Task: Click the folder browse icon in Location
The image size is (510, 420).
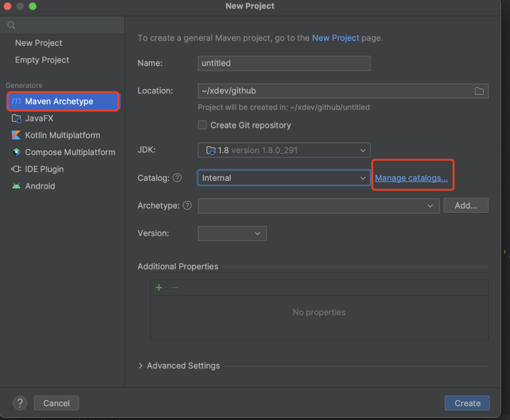Action: click(x=479, y=91)
